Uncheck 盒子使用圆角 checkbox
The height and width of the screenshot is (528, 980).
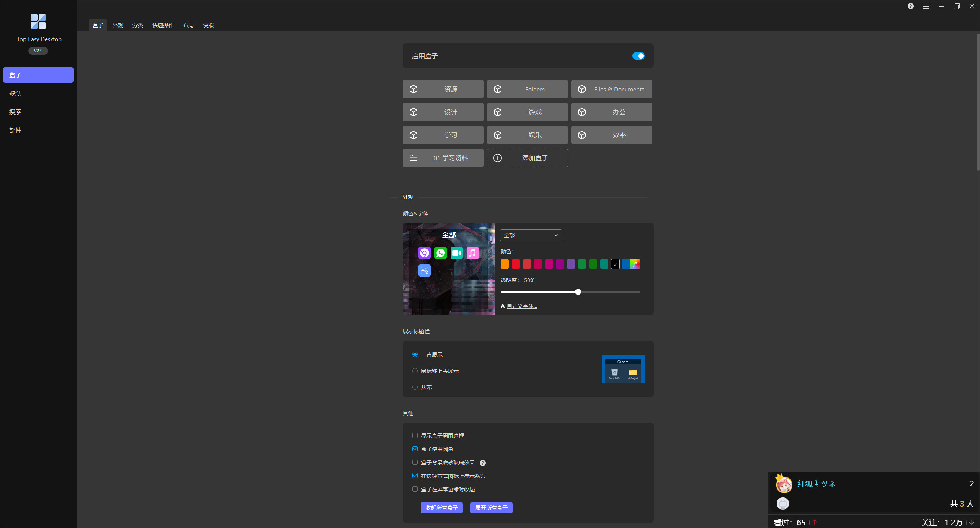[x=415, y=449]
